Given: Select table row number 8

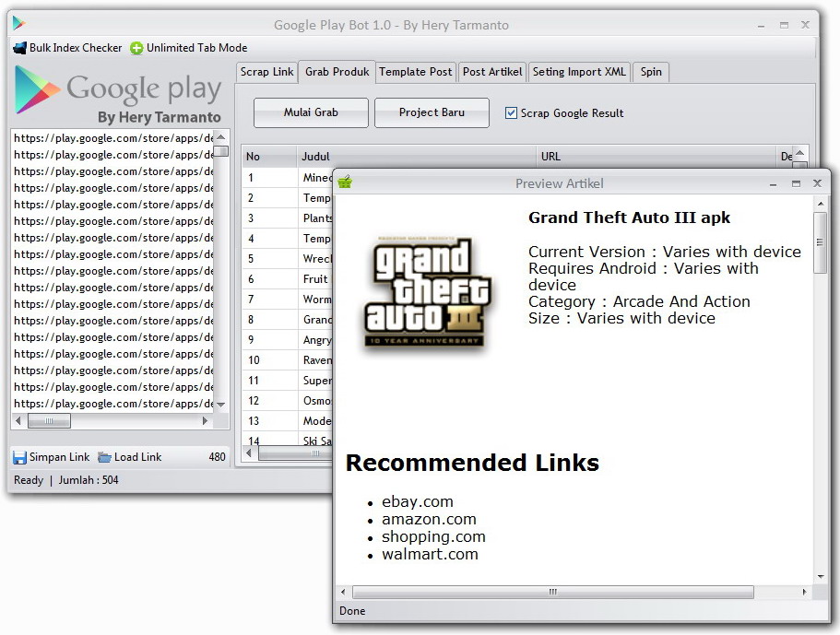Looking at the screenshot, I should tap(287, 320).
